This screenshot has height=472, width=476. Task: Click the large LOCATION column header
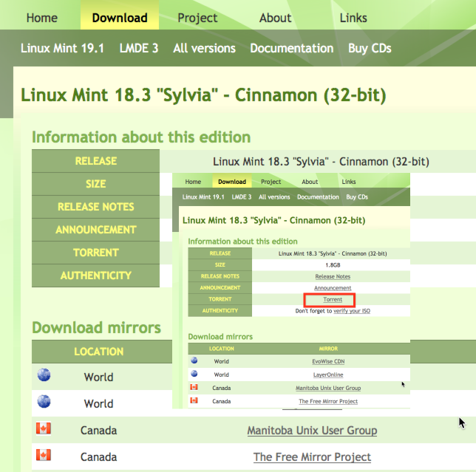[x=99, y=352]
